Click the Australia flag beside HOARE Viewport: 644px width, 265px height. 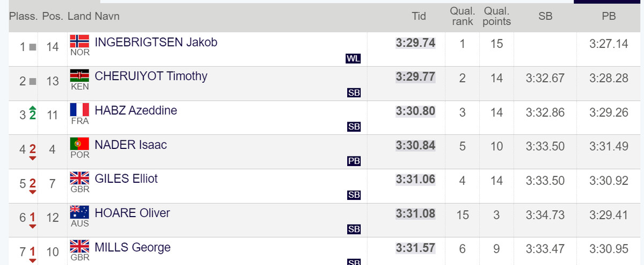pos(79,212)
